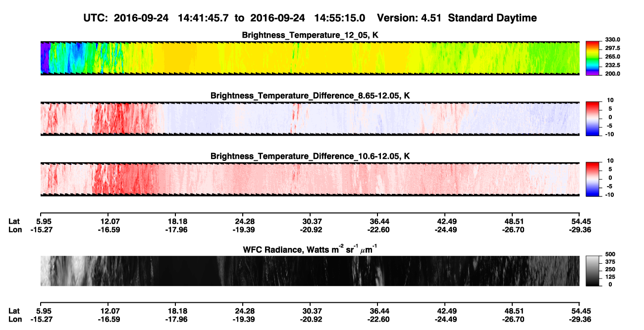Click the '232.5' colorbar tick label

613,65
